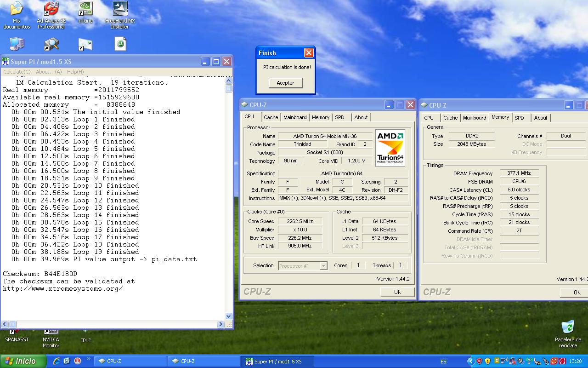Click Super PI vertical scrollbar up arrow
Image resolution: width=588 pixels, height=368 pixels.
point(229,80)
